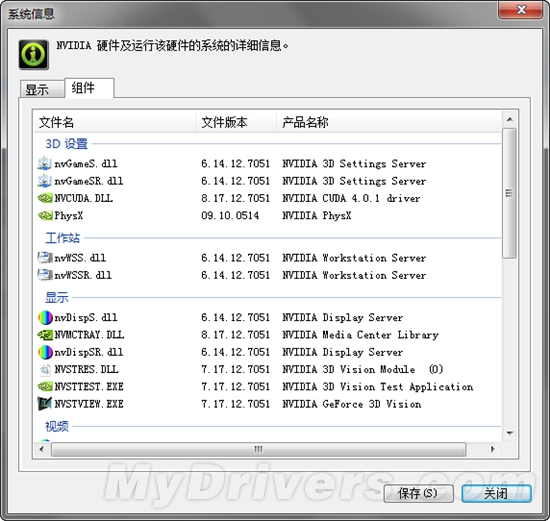This screenshot has height=521, width=550.
Task: Switch to the 显示 tab
Action: coord(42,89)
